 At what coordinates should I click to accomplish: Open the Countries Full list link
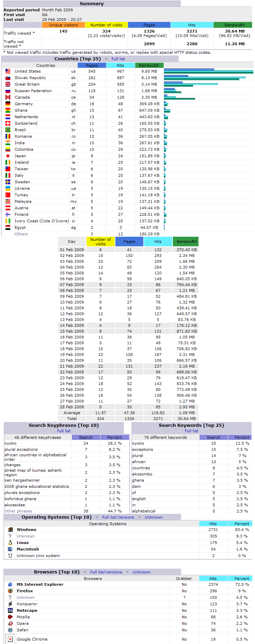118,59
